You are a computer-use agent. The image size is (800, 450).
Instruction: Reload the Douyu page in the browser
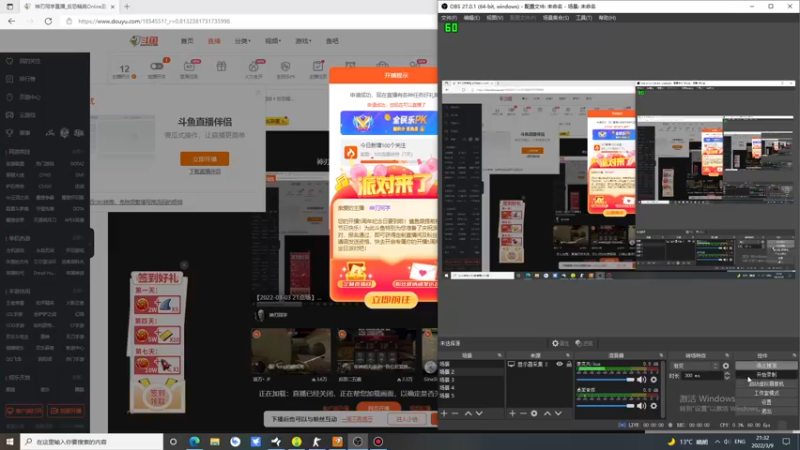pos(48,21)
